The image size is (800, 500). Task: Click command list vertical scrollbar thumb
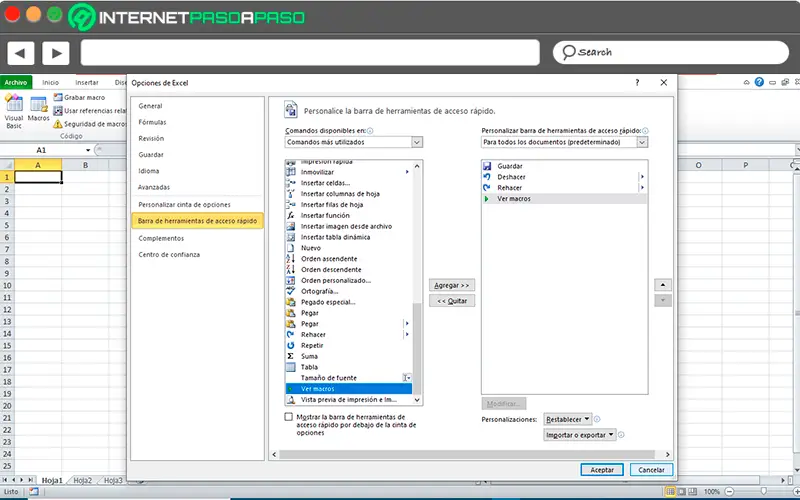(417, 347)
